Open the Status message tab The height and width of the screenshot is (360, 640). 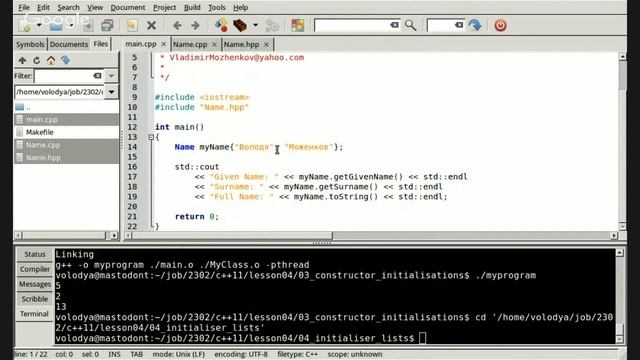[x=35, y=254]
